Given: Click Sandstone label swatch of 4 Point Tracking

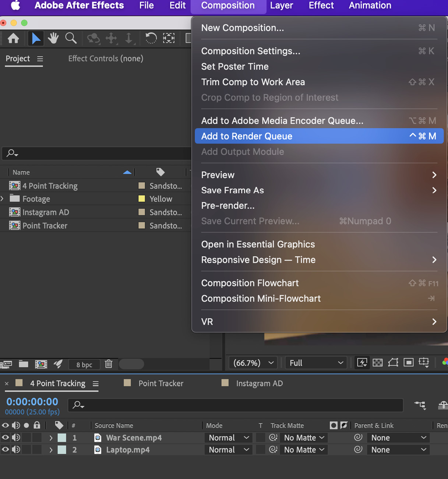Looking at the screenshot, I should point(141,186).
